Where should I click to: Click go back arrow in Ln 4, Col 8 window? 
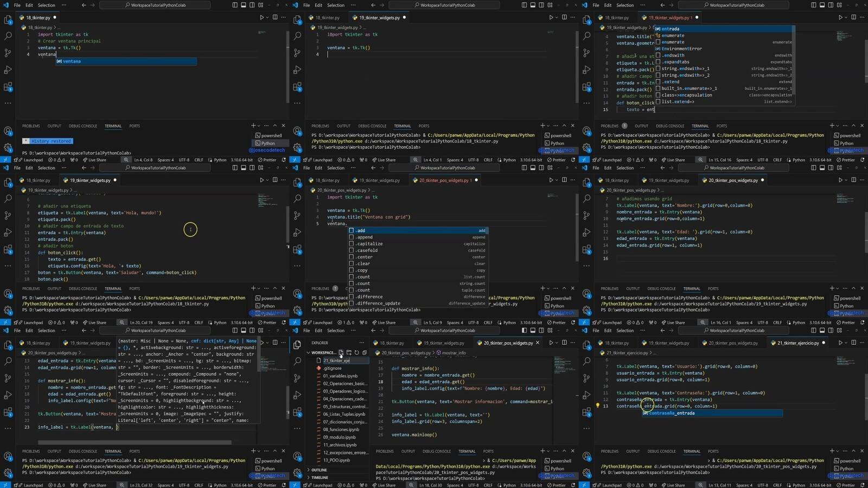click(84, 5)
